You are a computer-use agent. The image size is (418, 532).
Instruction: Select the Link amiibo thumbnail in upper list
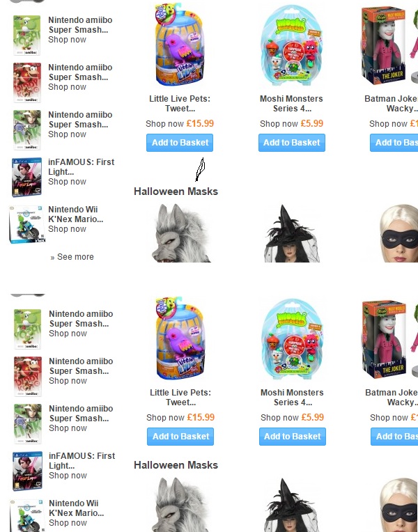[x=27, y=130]
